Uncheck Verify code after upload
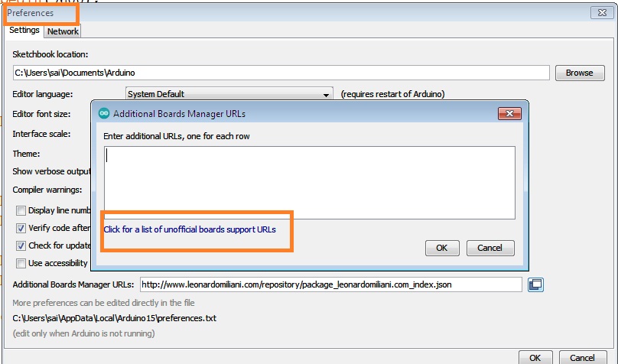618x364 pixels. [x=21, y=228]
